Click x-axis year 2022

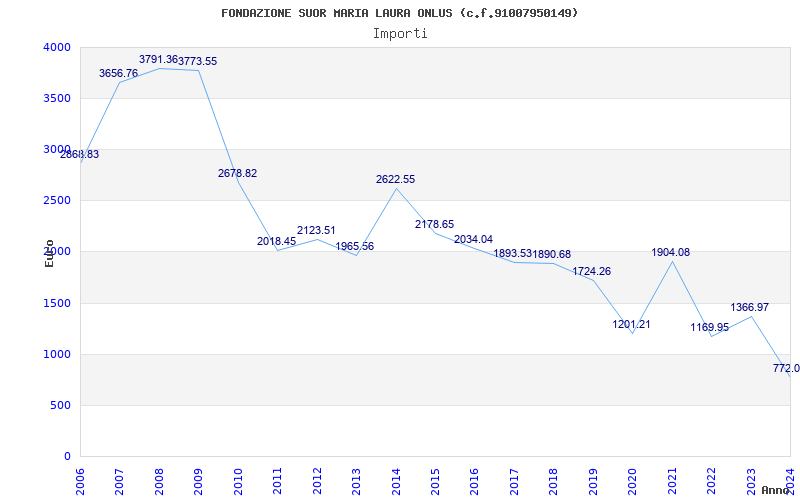711,482
